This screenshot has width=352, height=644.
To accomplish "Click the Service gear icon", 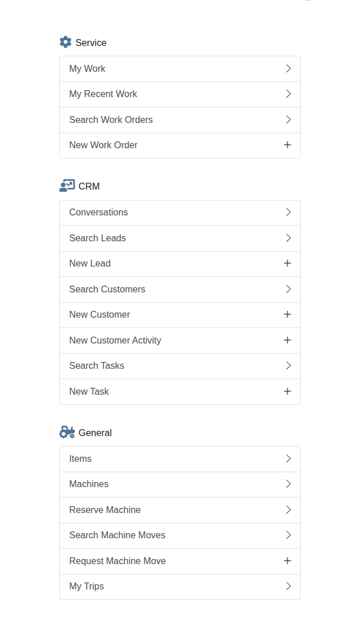I will pos(66,42).
